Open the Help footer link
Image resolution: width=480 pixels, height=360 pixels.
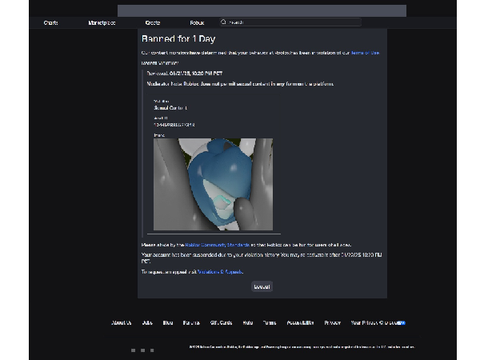[x=248, y=323]
